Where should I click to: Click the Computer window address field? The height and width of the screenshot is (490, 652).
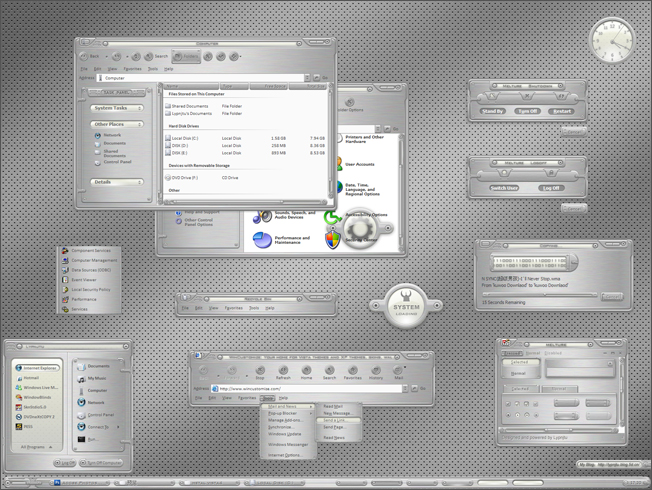tap(200, 78)
